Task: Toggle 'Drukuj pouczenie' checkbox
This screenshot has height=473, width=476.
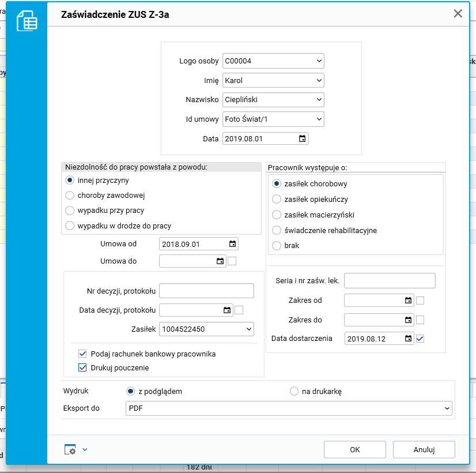Action: (82, 367)
